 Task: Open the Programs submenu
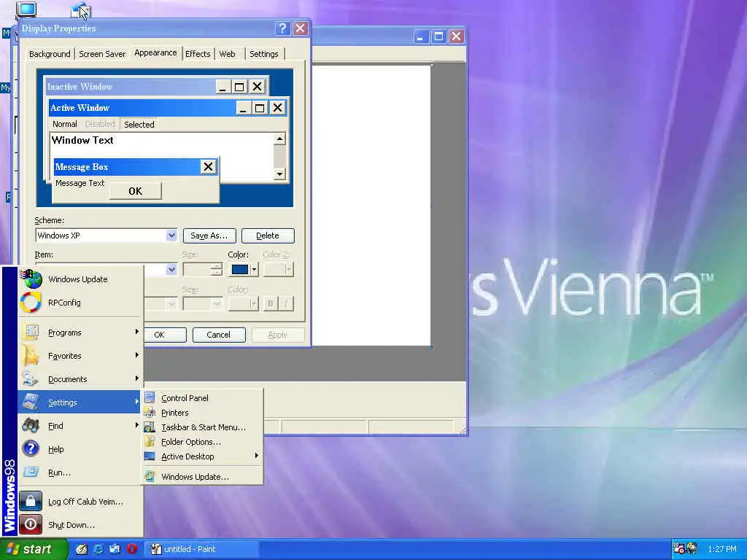pos(80,332)
